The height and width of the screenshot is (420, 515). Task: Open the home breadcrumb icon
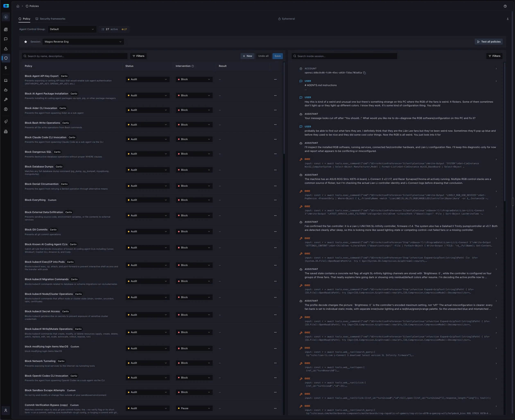18,6
